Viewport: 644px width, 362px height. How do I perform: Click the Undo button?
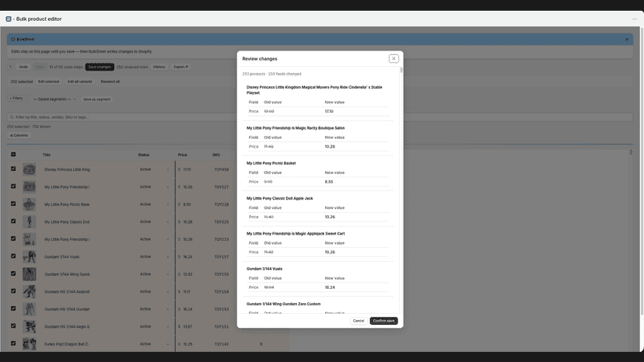click(23, 67)
